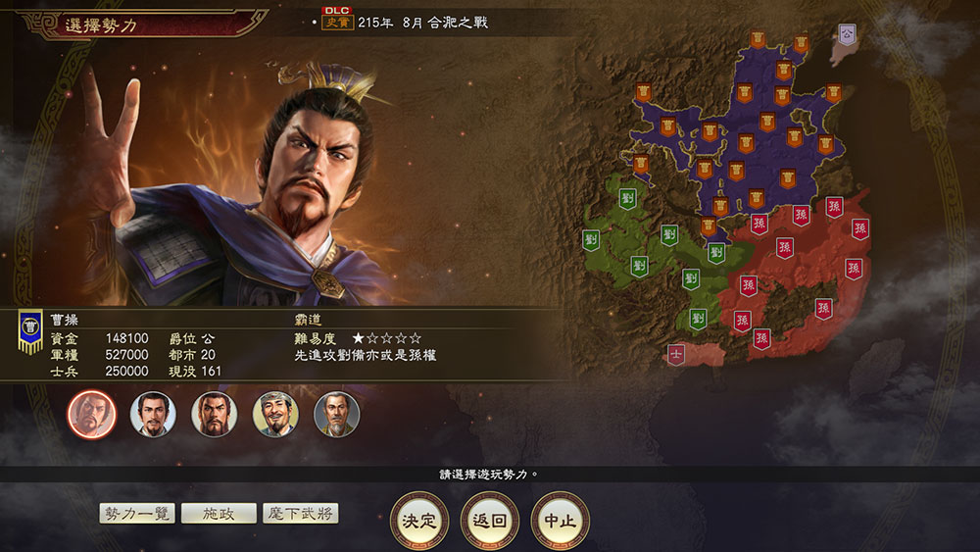The image size is (980, 552).
Task: View 麾下武將 subordinate officers
Action: click(301, 513)
